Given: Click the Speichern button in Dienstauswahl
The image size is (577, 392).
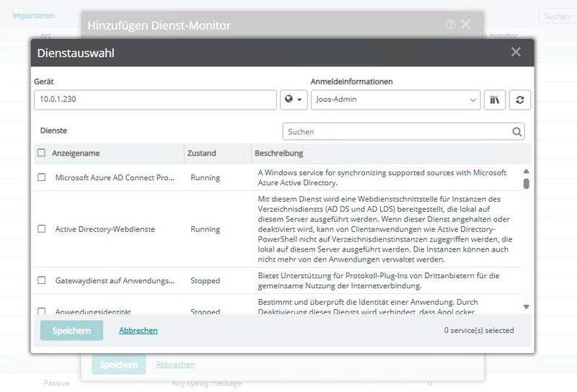Looking at the screenshot, I should [71, 330].
